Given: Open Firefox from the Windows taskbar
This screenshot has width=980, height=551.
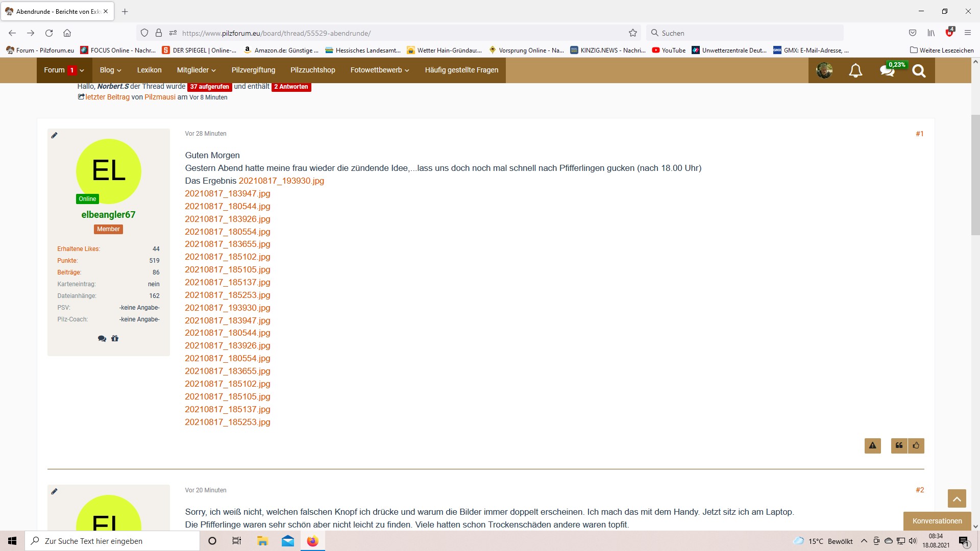Looking at the screenshot, I should [312, 541].
